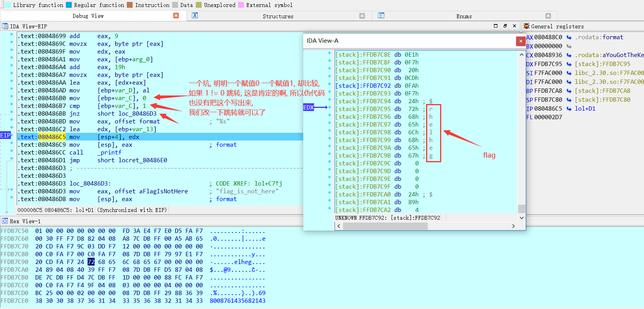
Task: Open the Enums tab
Action: click(x=464, y=16)
